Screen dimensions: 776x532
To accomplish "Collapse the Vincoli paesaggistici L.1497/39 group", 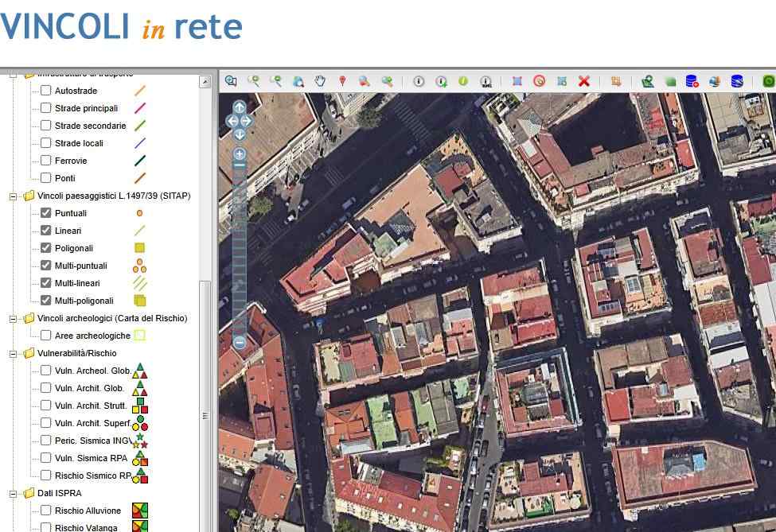I will pos(14,196).
